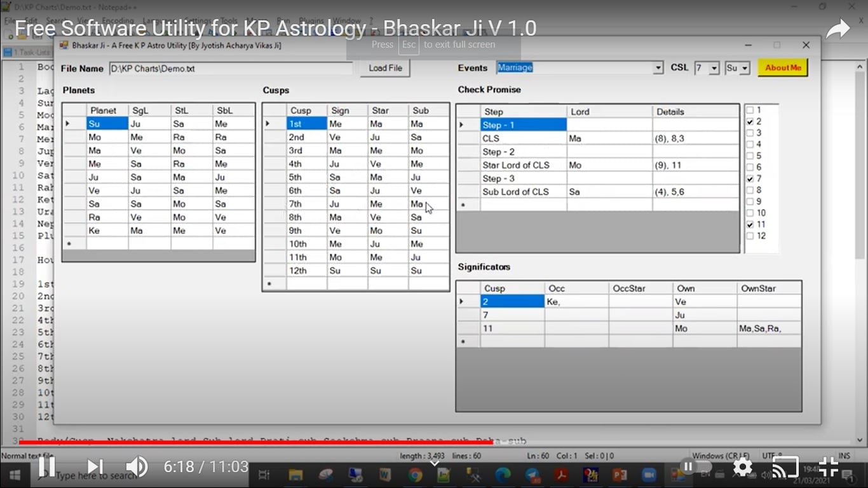Enable house checkbox 9
This screenshot has height=488, width=868.
[x=750, y=201]
